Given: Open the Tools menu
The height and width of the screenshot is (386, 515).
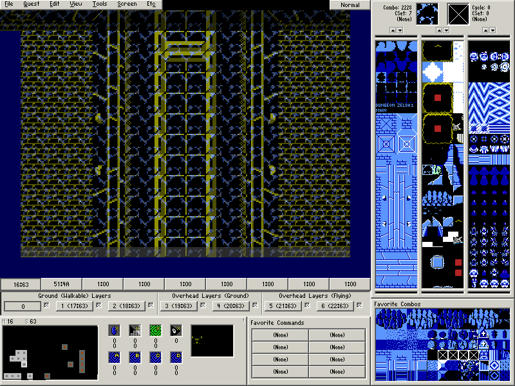Looking at the screenshot, I should click(x=100, y=4).
